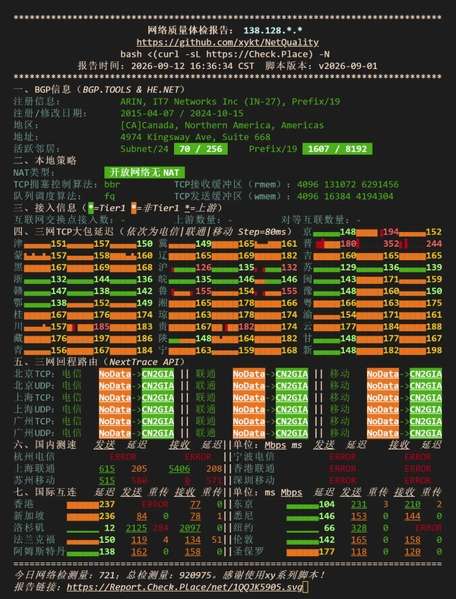
Task: Click 纽约 receive ERROR value
Action: click(429, 528)
